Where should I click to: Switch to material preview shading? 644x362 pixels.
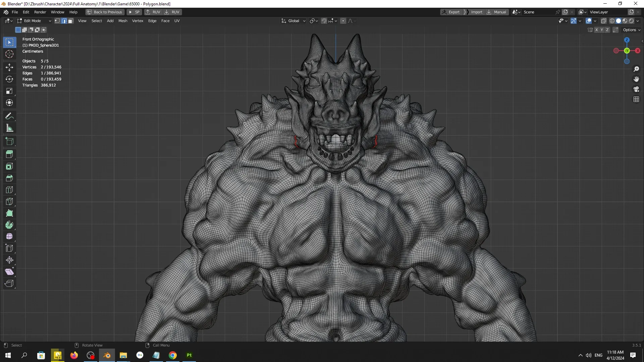tap(625, 21)
